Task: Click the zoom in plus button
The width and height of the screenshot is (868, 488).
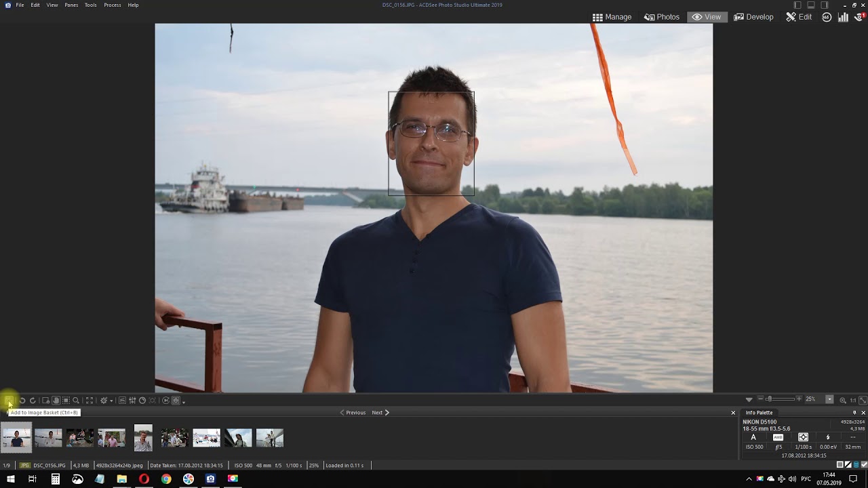Action: 800,399
